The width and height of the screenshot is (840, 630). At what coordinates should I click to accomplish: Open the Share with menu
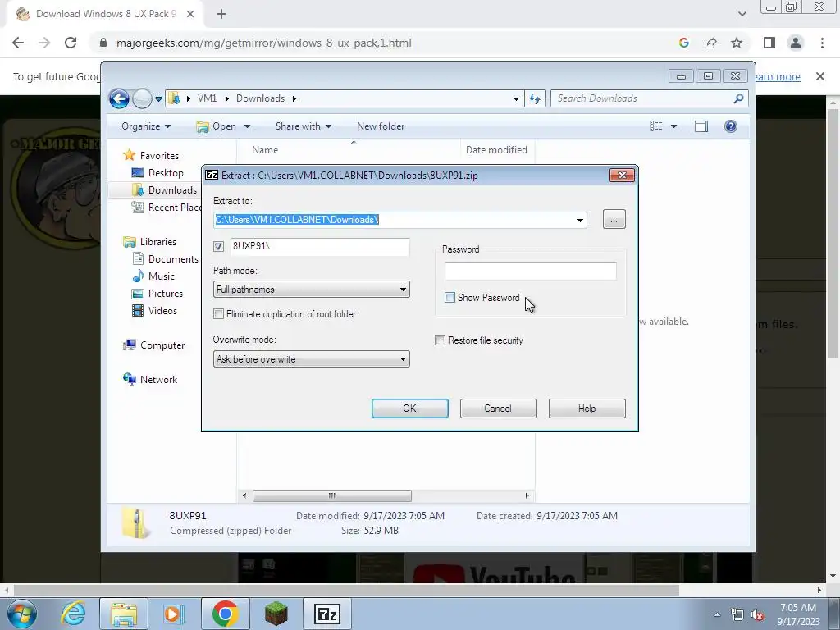304,126
